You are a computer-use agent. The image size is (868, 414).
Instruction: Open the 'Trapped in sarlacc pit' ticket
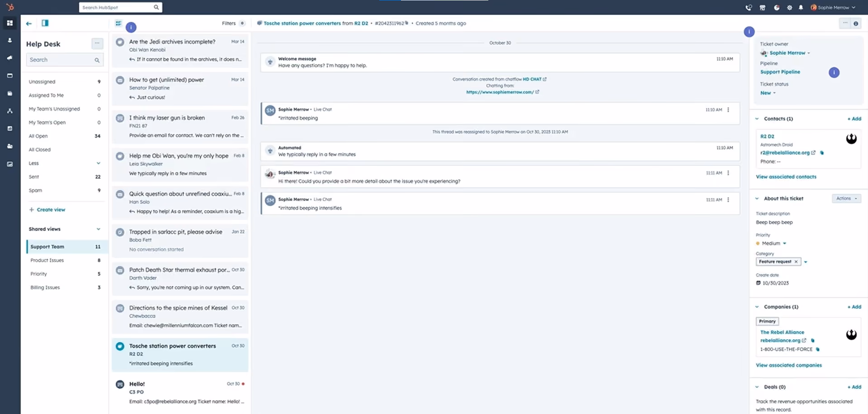point(180,240)
